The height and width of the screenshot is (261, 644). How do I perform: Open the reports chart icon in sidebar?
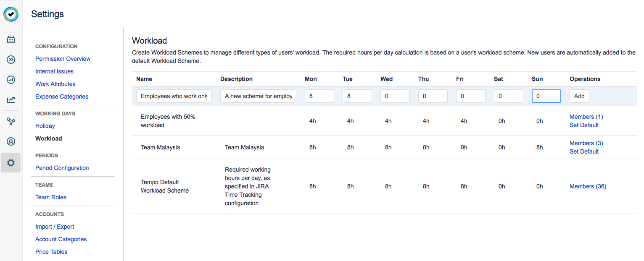[x=11, y=80]
